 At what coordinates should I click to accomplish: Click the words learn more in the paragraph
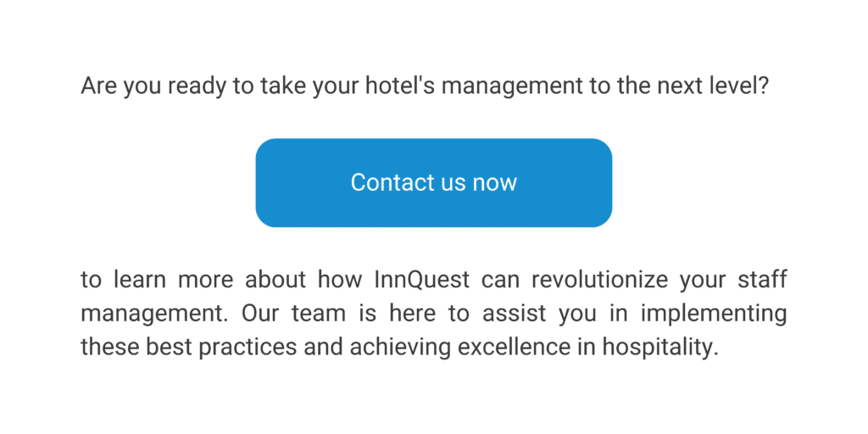(x=171, y=280)
